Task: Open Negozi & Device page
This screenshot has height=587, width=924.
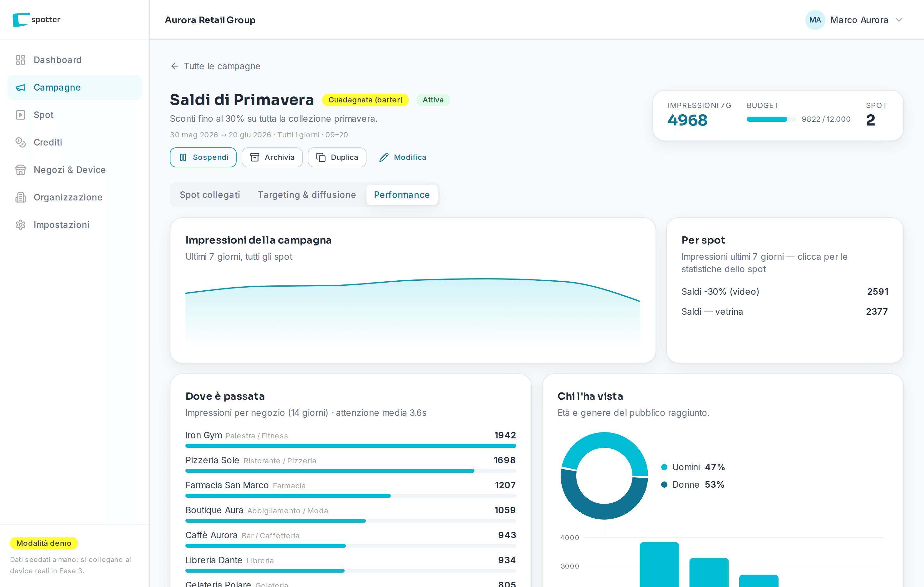Action: click(74, 170)
